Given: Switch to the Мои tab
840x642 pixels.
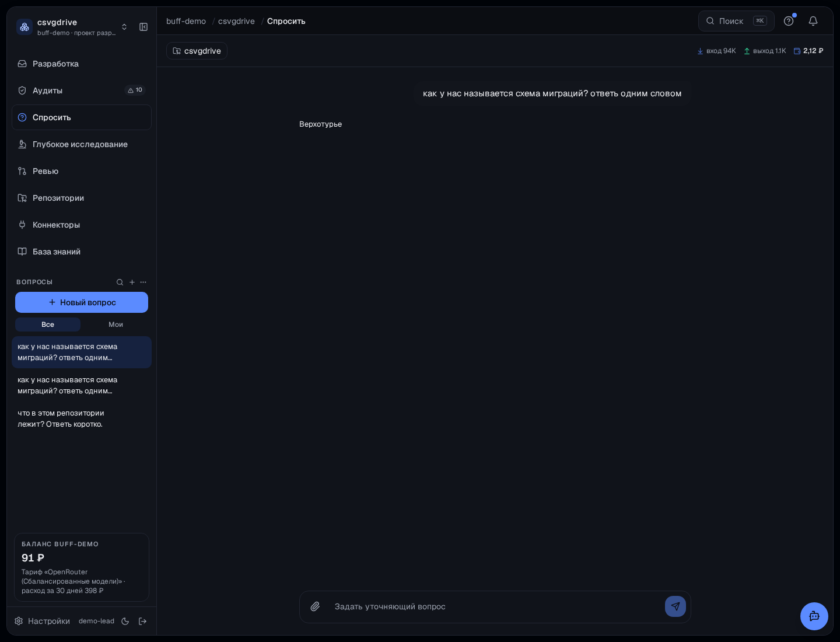Looking at the screenshot, I should pyautogui.click(x=116, y=325).
